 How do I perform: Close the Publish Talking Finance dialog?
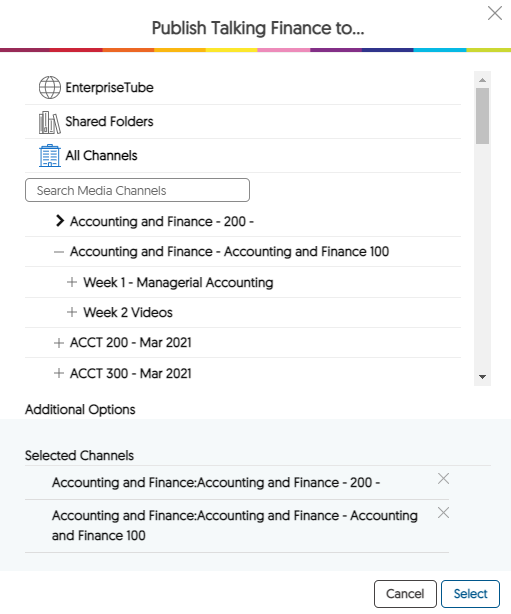[x=495, y=13]
